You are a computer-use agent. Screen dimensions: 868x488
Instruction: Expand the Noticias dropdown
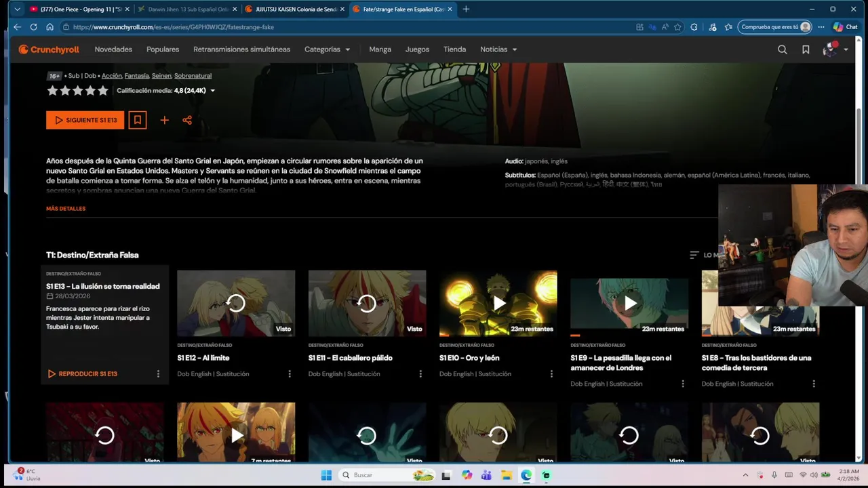[498, 49]
